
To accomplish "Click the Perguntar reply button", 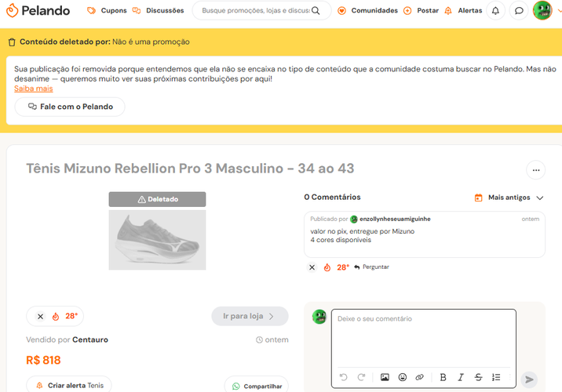I will [x=371, y=267].
